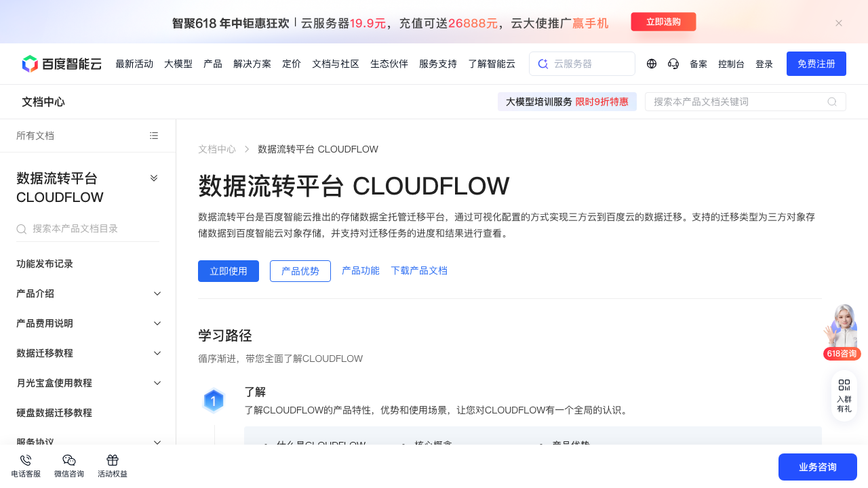Image resolution: width=868 pixels, height=488 pixels.
Task: Open the 备案 link
Action: 698,64
